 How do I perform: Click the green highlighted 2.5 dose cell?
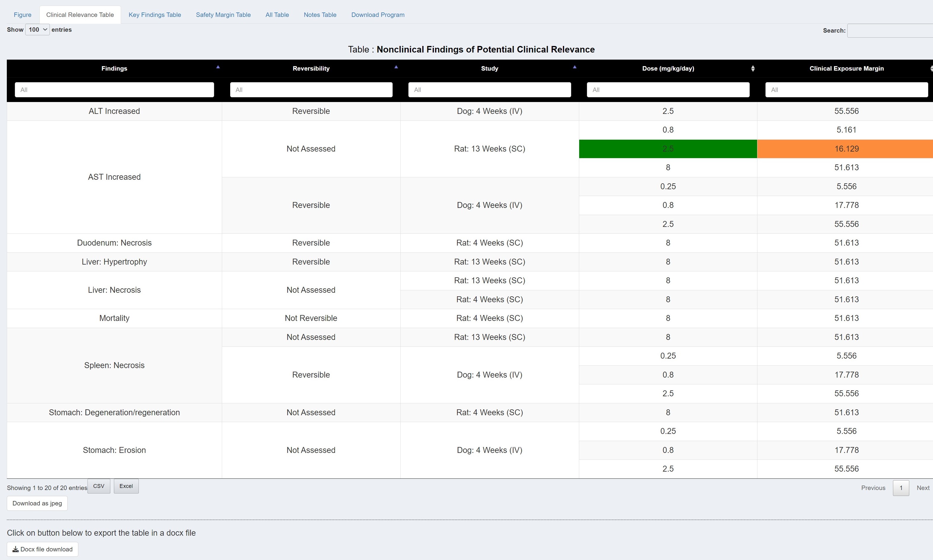point(668,149)
